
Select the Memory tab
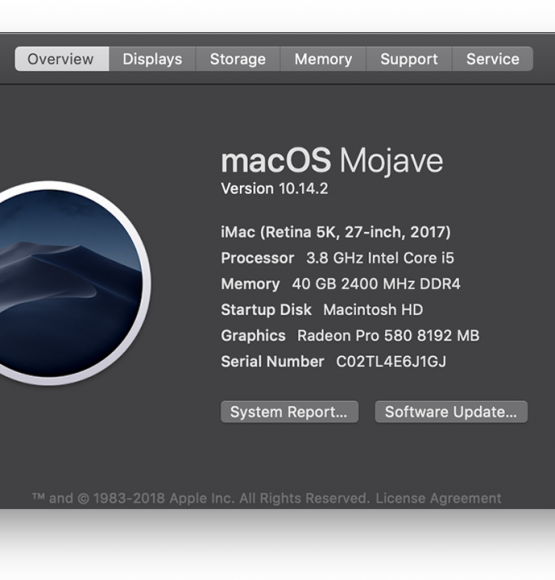[323, 59]
